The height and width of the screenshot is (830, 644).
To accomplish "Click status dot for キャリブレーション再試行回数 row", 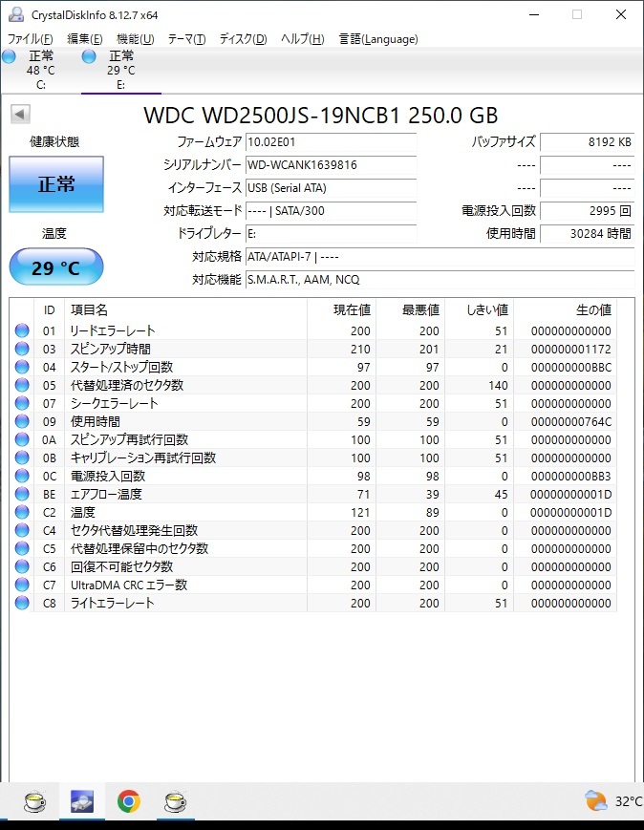I will click(22, 458).
